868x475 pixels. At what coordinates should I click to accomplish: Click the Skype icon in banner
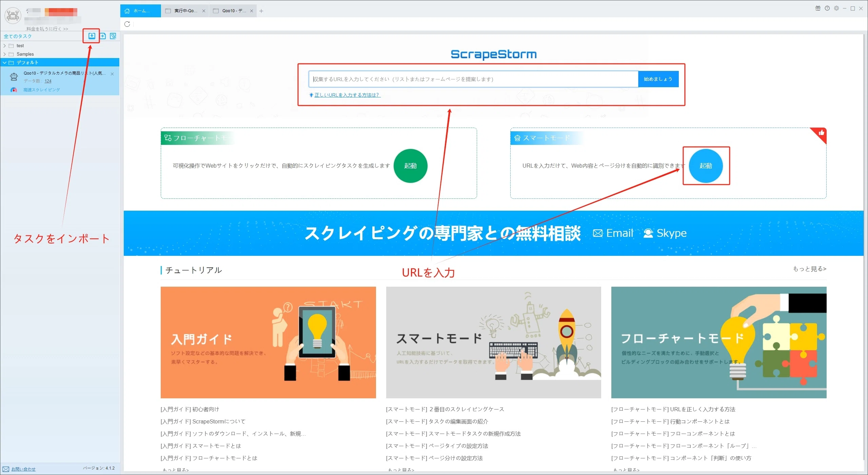[x=648, y=233]
